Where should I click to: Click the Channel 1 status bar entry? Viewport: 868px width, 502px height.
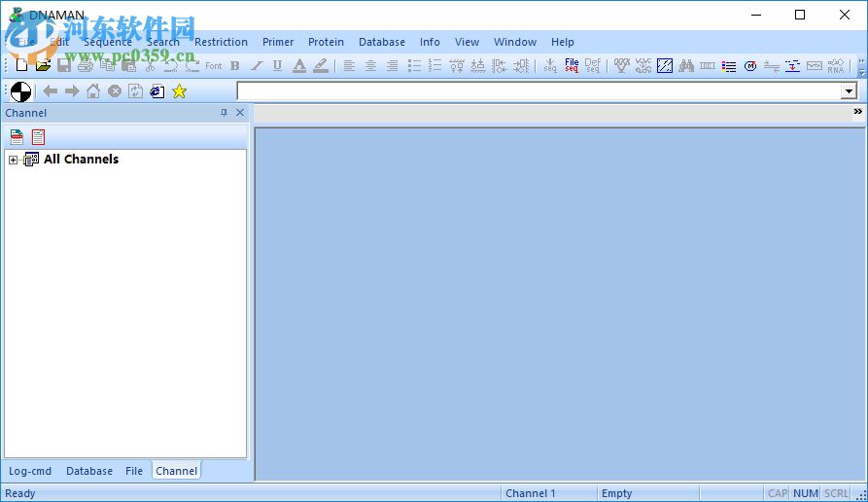tap(548, 493)
